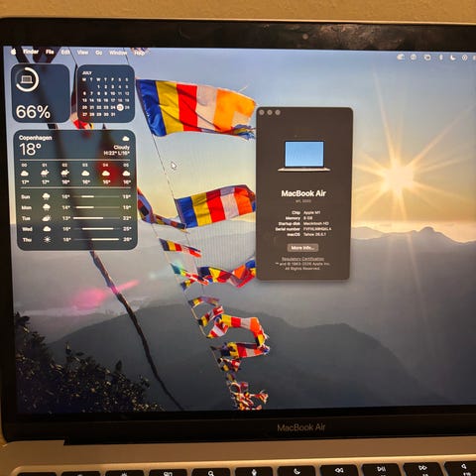Open the File menu
Screen dimensions: 476x476
tap(50, 52)
